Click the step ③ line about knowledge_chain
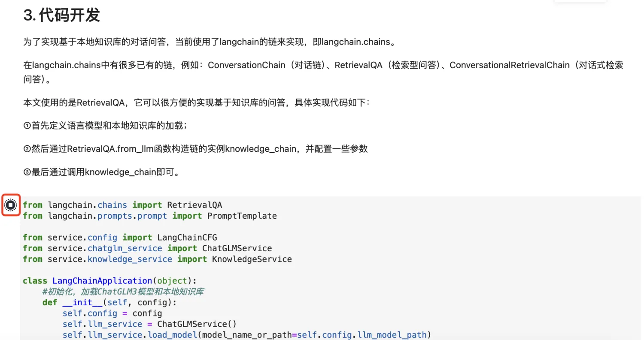The image size is (644, 340). pyautogui.click(x=101, y=172)
